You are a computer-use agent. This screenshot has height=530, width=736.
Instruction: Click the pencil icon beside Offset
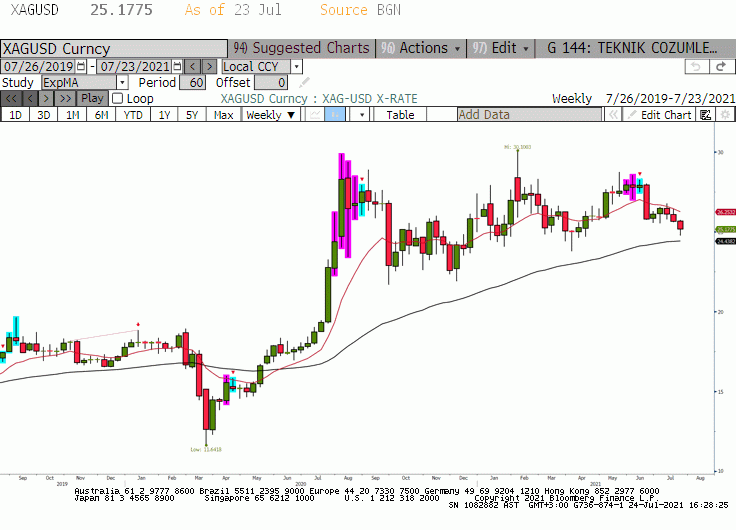point(304,83)
